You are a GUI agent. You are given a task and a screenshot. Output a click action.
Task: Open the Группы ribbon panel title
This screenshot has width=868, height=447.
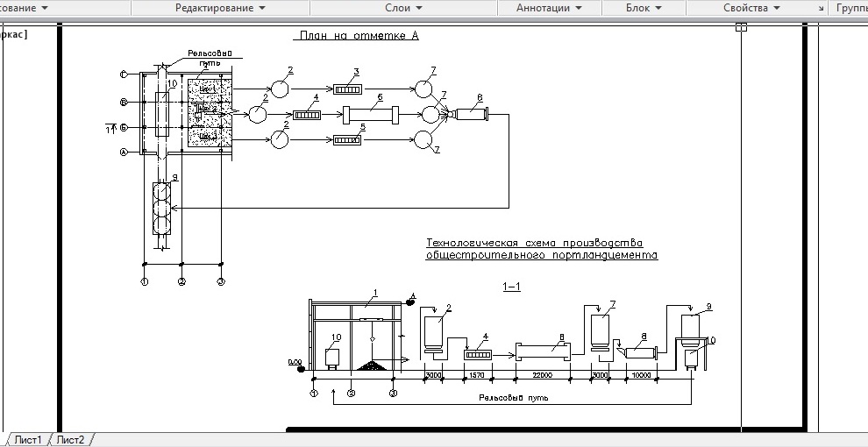[851, 8]
